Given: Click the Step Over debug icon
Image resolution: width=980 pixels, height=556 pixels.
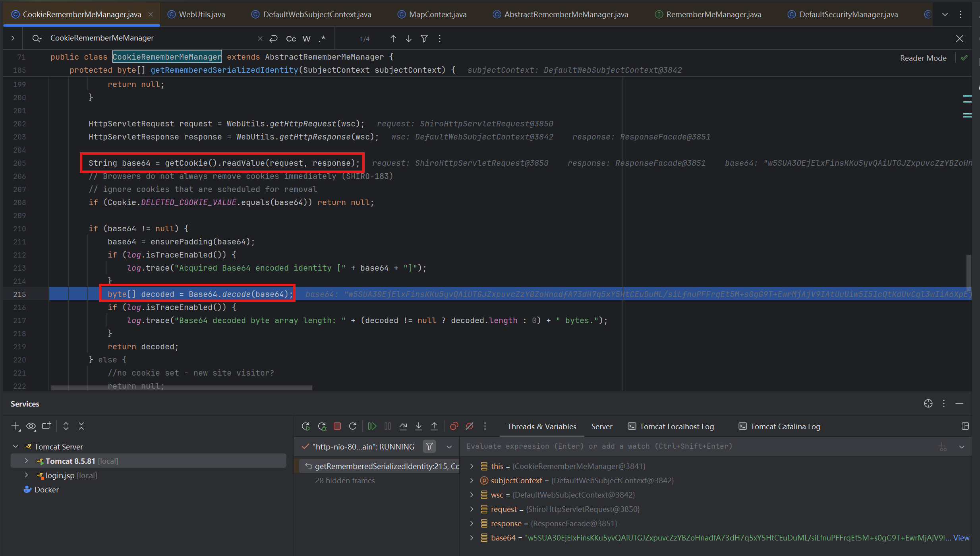Looking at the screenshot, I should click(x=403, y=426).
